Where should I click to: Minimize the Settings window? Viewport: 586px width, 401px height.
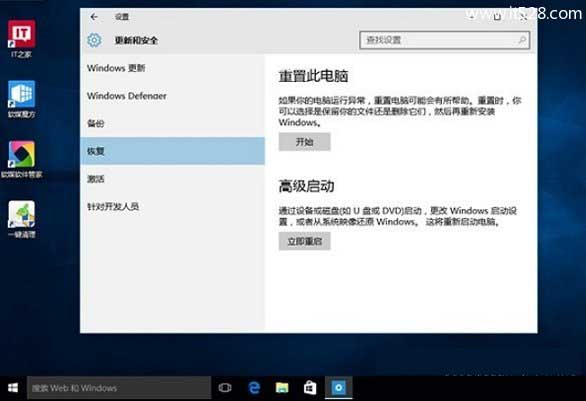coord(472,17)
